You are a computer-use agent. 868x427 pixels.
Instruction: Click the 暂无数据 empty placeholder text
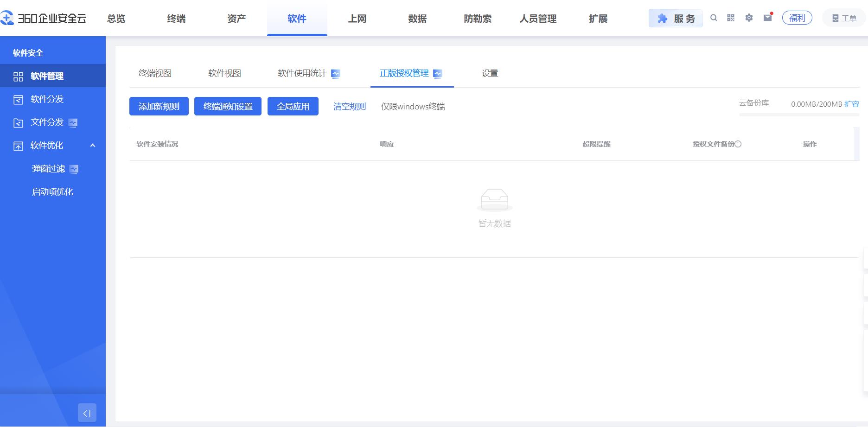(494, 223)
